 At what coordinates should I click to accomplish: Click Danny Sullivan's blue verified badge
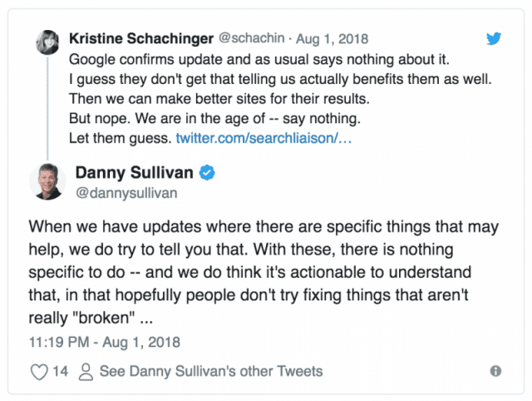pos(208,173)
